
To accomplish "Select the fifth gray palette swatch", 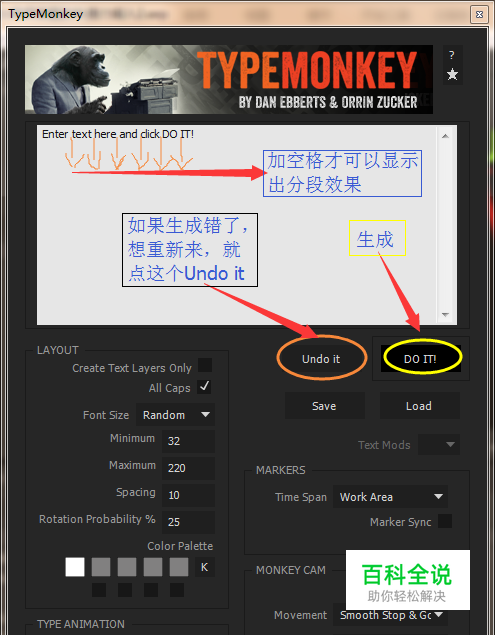I will [179, 567].
